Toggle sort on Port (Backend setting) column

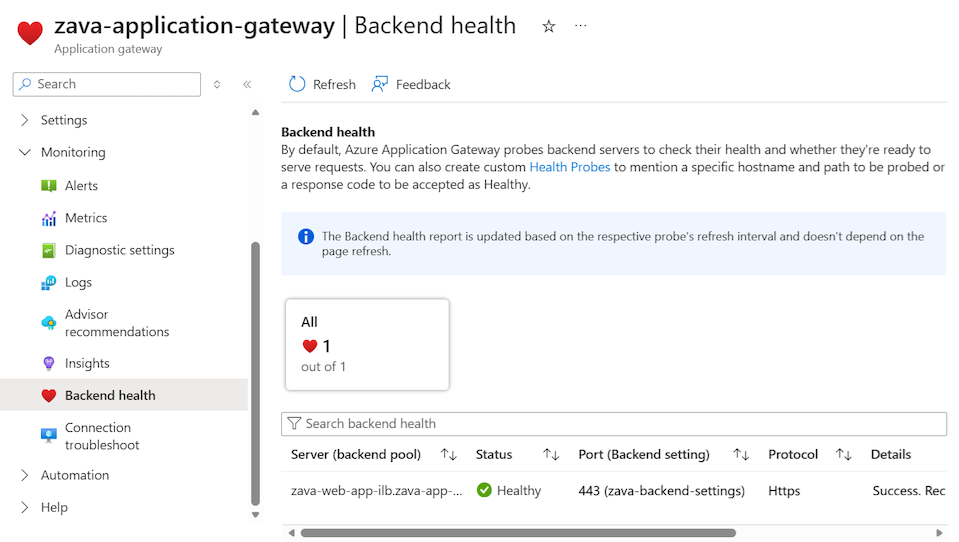click(x=741, y=454)
